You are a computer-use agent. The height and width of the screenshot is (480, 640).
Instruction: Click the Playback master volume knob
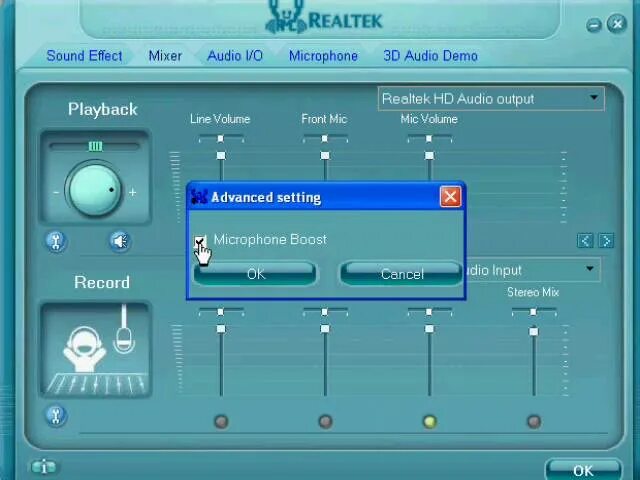95,190
